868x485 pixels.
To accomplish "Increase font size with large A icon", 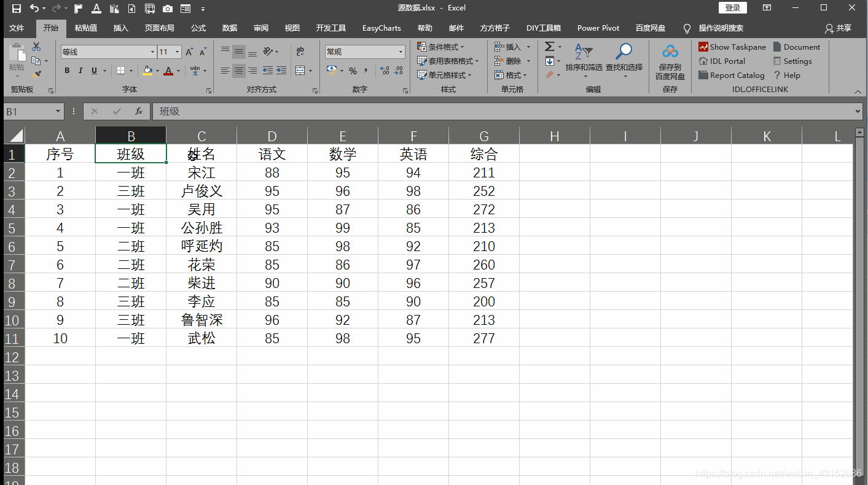I will click(189, 52).
